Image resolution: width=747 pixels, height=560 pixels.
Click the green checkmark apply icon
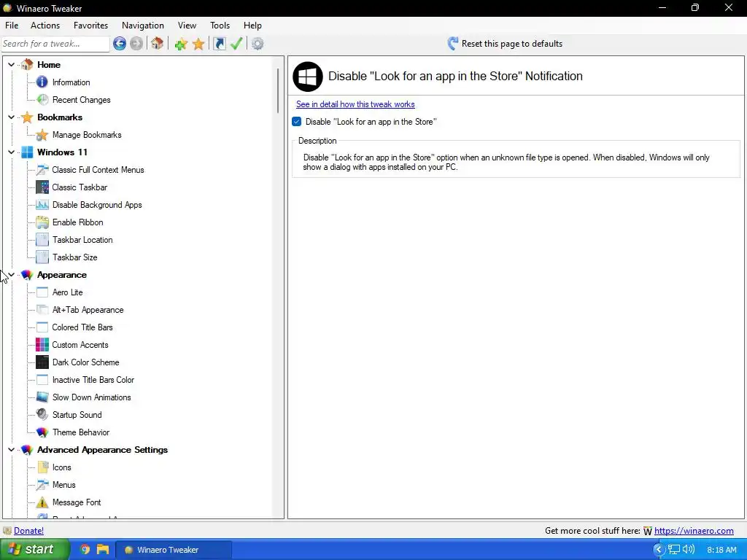pos(236,44)
